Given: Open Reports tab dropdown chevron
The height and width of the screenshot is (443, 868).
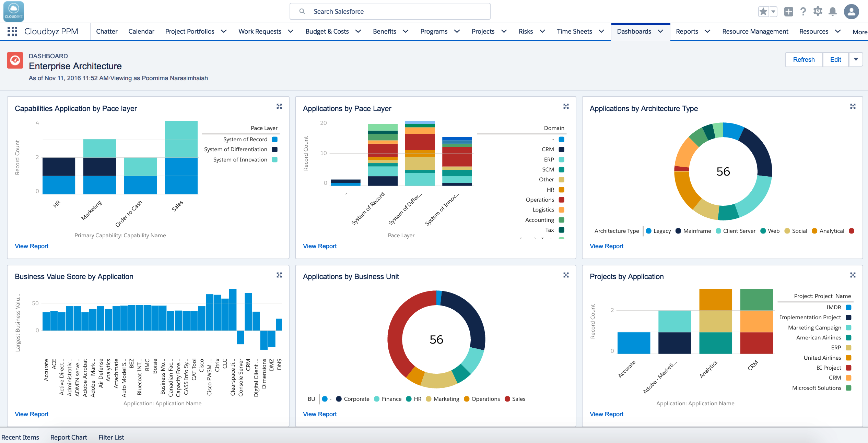Looking at the screenshot, I should click(707, 32).
